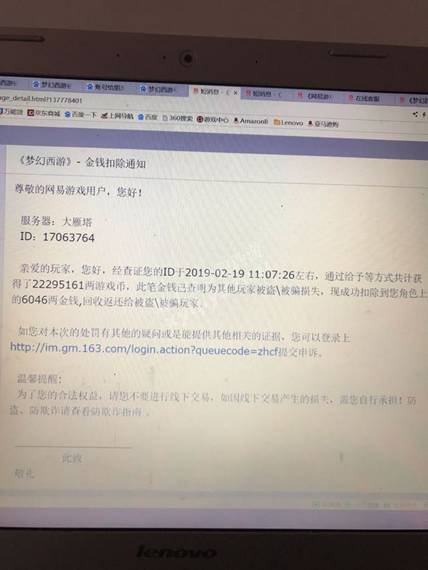Image resolution: width=428 pixels, height=570 pixels.
Task: Switch to the first 梦幻西游 tab
Action: point(51,84)
